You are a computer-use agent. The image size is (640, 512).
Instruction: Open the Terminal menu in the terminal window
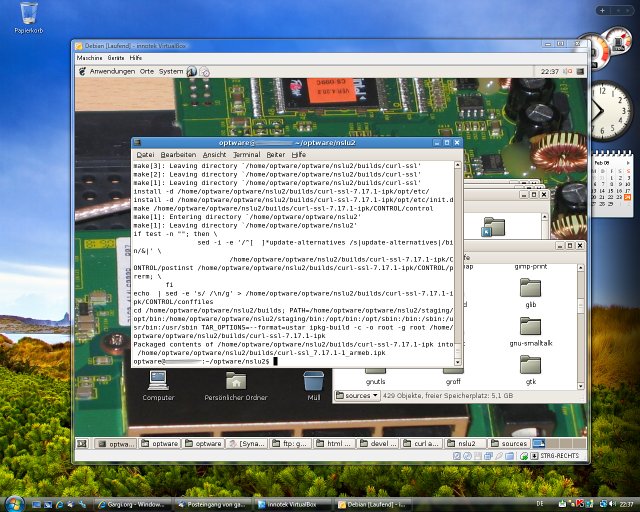(x=247, y=155)
